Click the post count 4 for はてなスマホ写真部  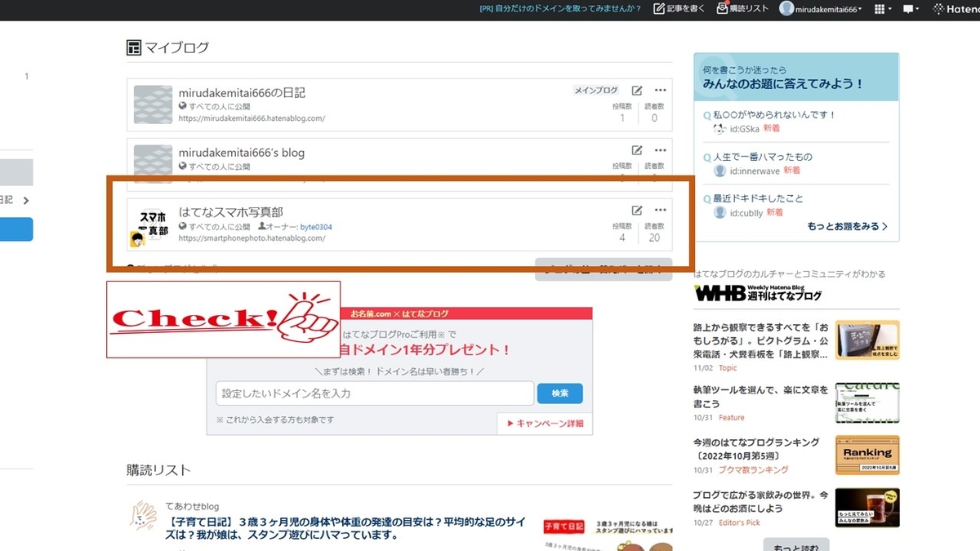(x=622, y=238)
